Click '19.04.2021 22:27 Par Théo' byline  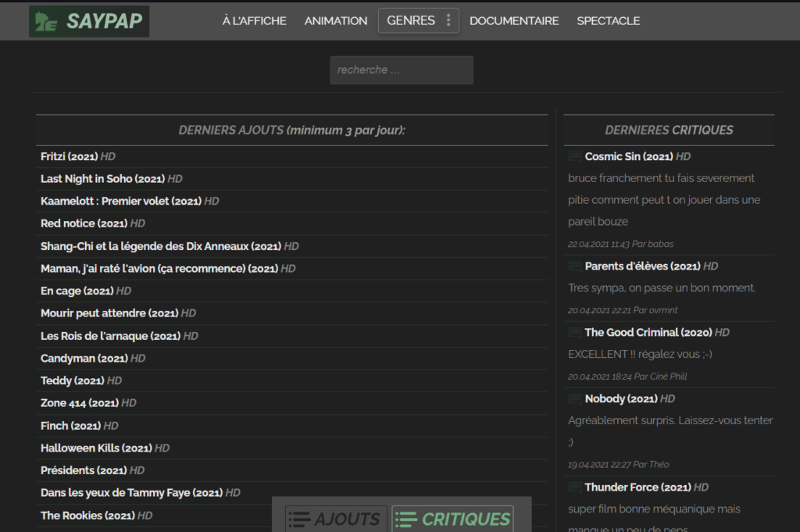click(619, 465)
